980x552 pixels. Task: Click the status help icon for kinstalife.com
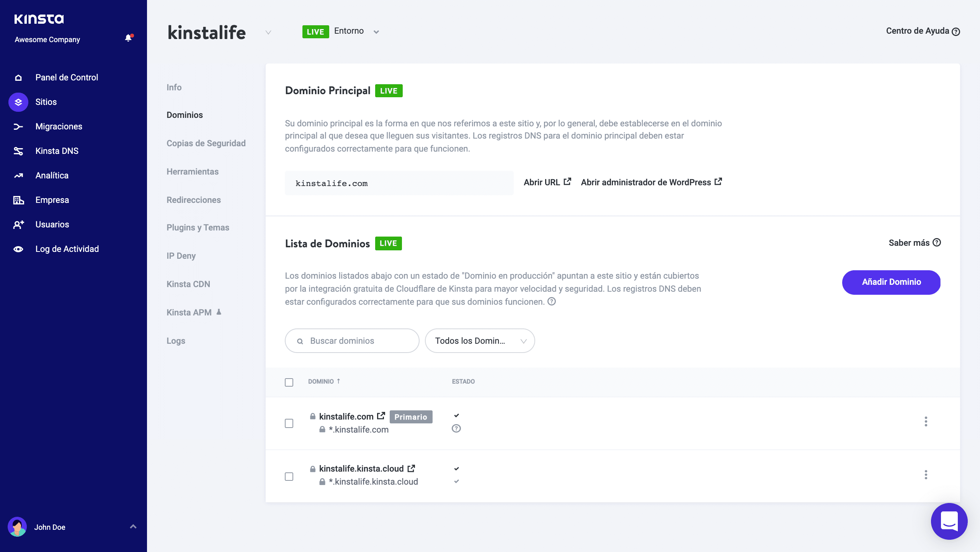click(456, 429)
